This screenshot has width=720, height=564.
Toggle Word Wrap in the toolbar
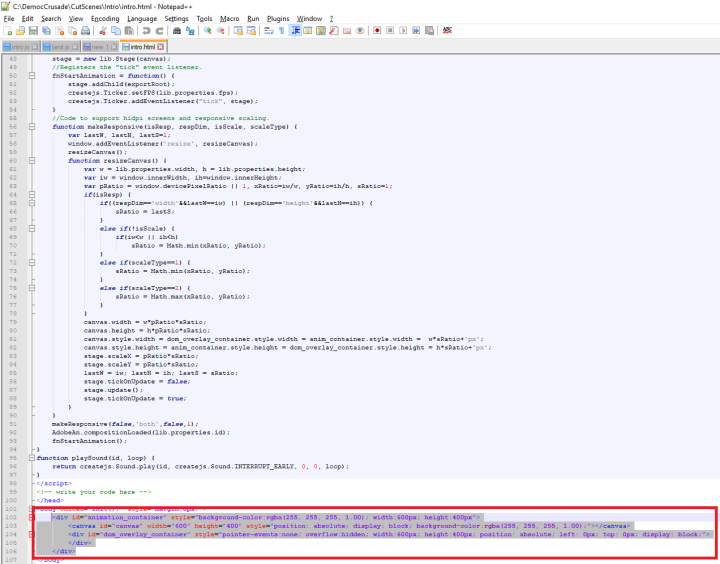click(x=269, y=31)
